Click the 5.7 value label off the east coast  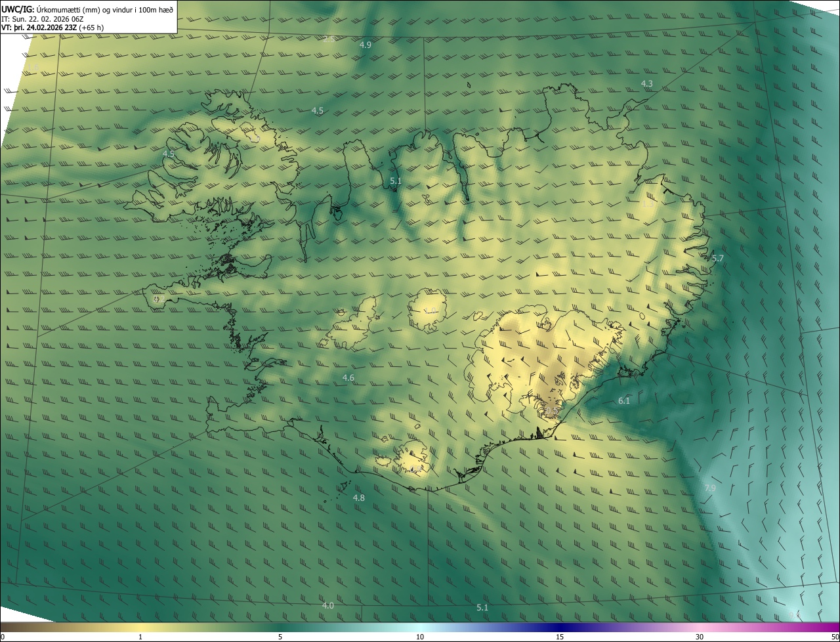[x=717, y=258]
